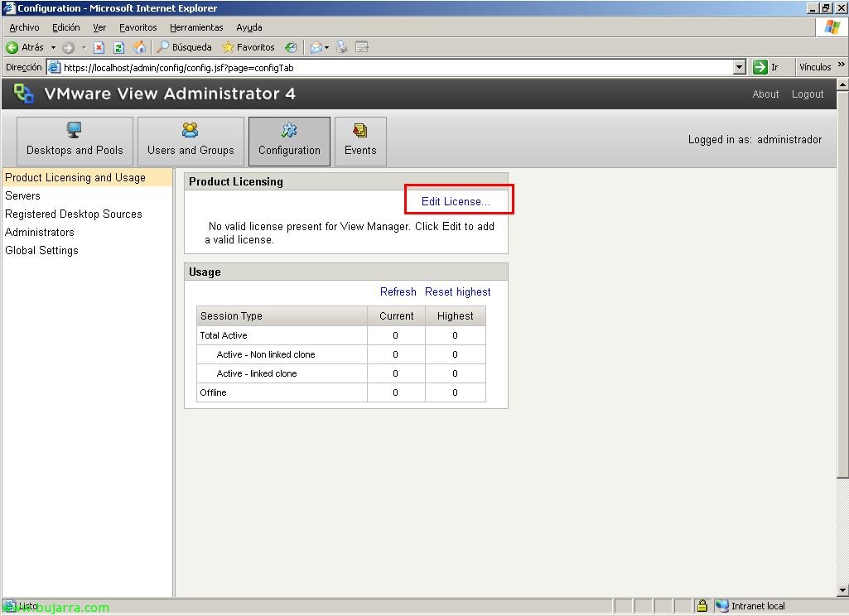Expand the Back button history dropdown
The image size is (849, 616).
(53, 48)
